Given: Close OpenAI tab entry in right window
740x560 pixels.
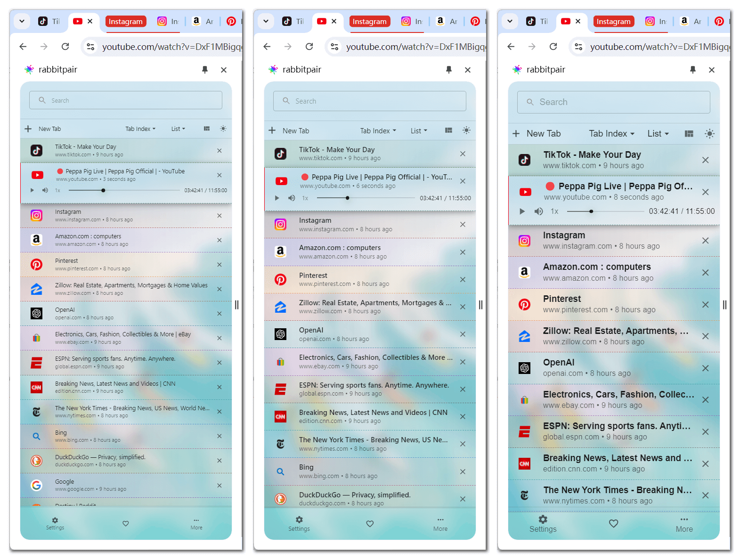Looking at the screenshot, I should (706, 368).
